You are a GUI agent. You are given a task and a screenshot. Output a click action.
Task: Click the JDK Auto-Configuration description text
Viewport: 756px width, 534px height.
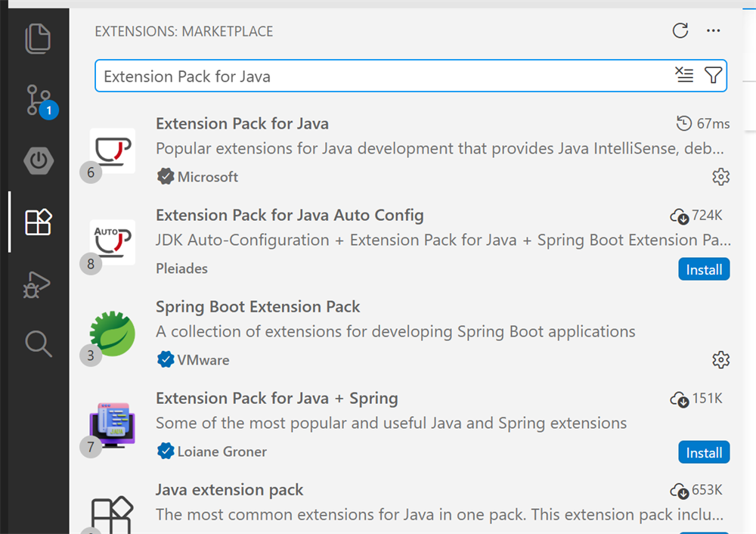[x=443, y=240]
